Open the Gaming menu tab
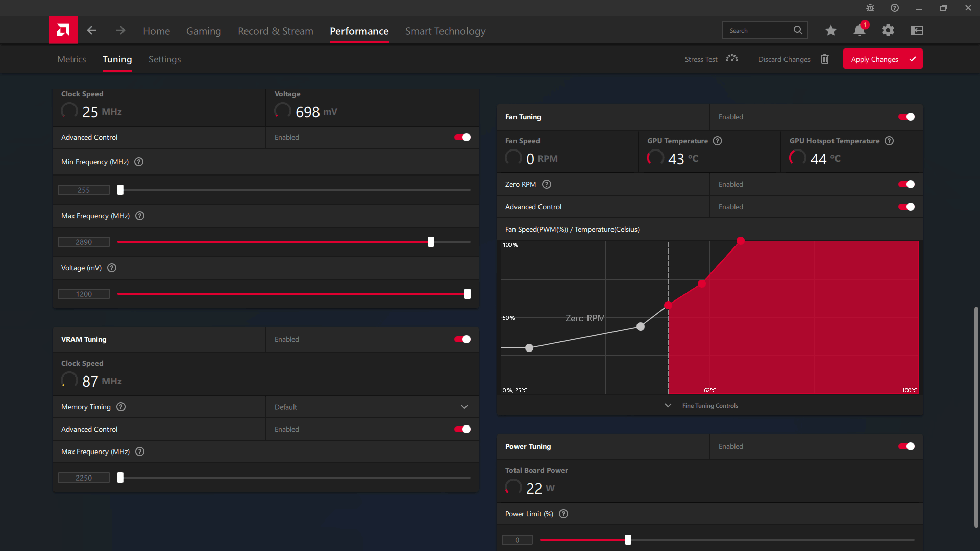The height and width of the screenshot is (551, 980). (204, 31)
